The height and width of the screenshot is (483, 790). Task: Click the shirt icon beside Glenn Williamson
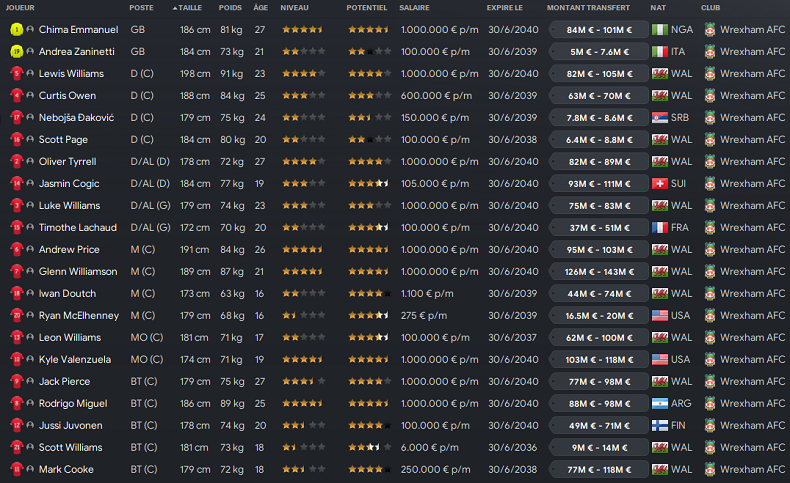tap(16, 271)
